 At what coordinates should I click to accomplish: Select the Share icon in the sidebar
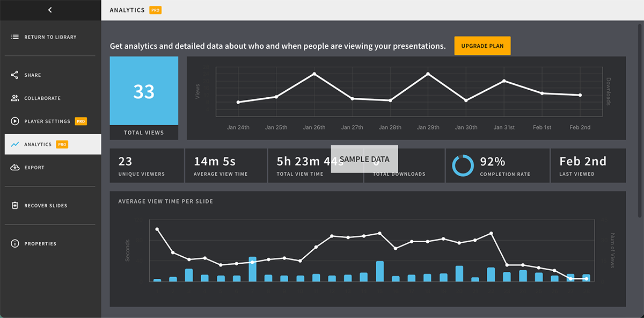coord(14,75)
